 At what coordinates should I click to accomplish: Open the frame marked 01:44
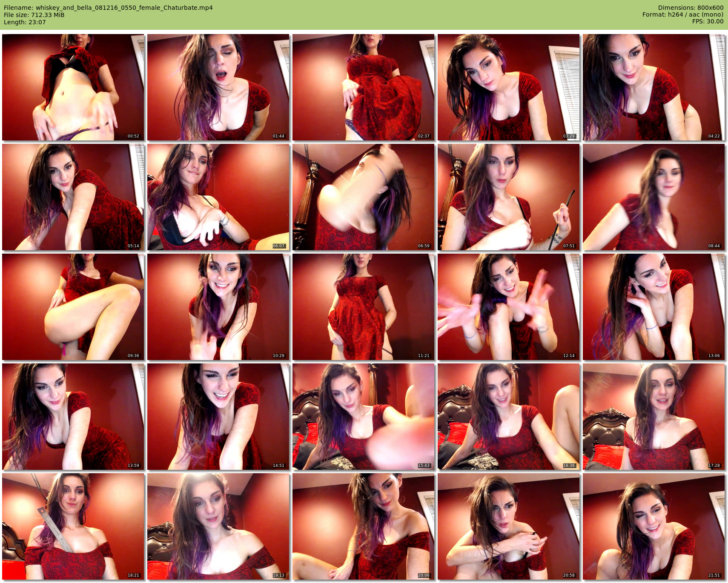coord(218,87)
